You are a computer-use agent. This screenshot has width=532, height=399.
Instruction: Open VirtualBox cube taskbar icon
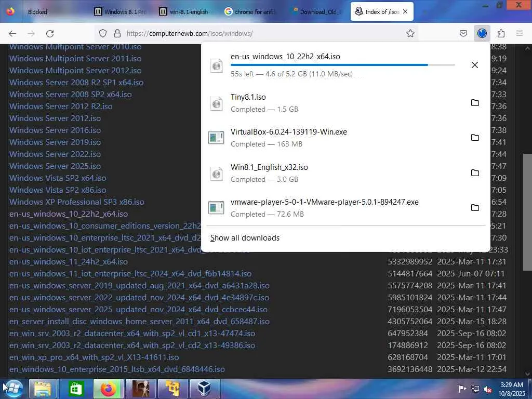click(x=205, y=389)
